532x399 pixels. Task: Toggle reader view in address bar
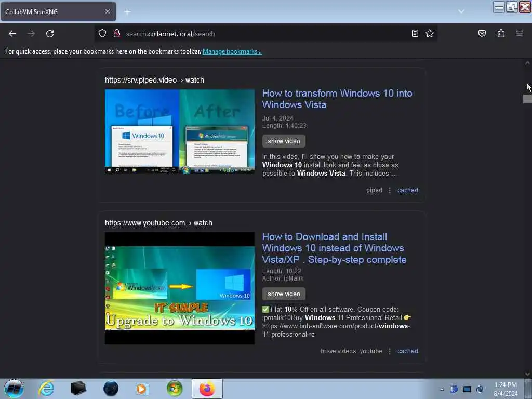coord(415,33)
